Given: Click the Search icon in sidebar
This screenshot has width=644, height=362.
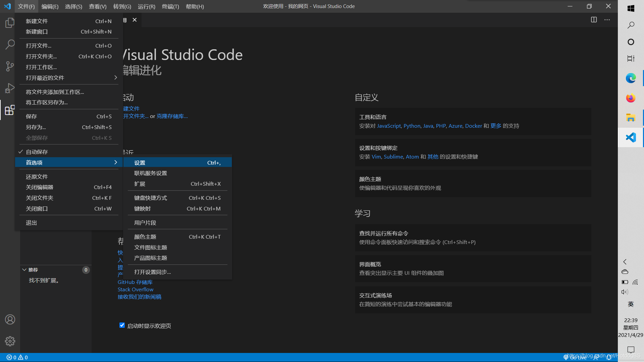Looking at the screenshot, I should 10,44.
